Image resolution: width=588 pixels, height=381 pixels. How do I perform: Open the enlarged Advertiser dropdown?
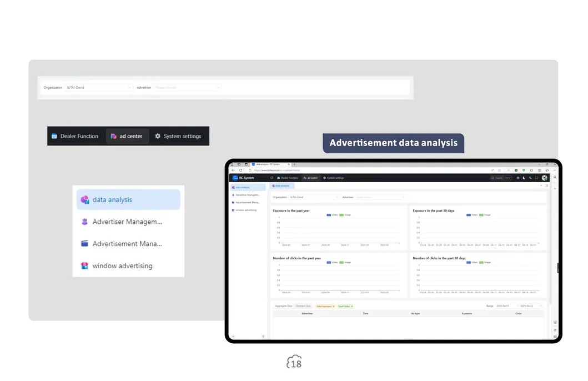pyautogui.click(x=187, y=88)
